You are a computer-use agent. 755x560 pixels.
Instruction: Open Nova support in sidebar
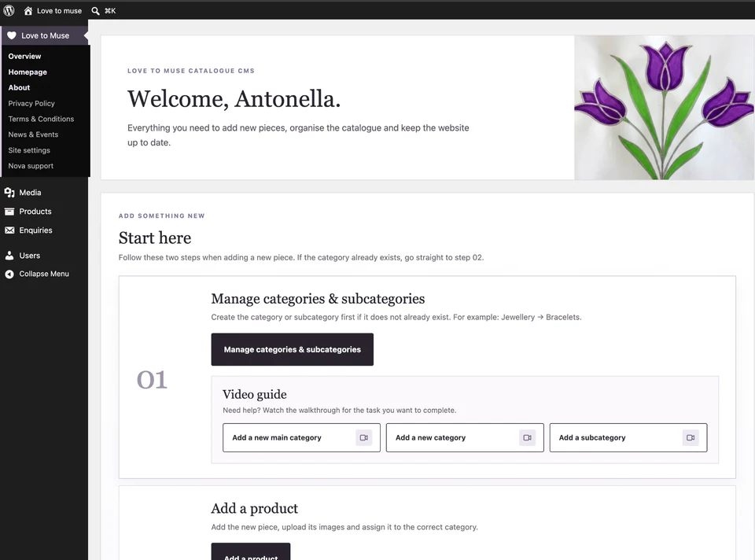(x=31, y=166)
